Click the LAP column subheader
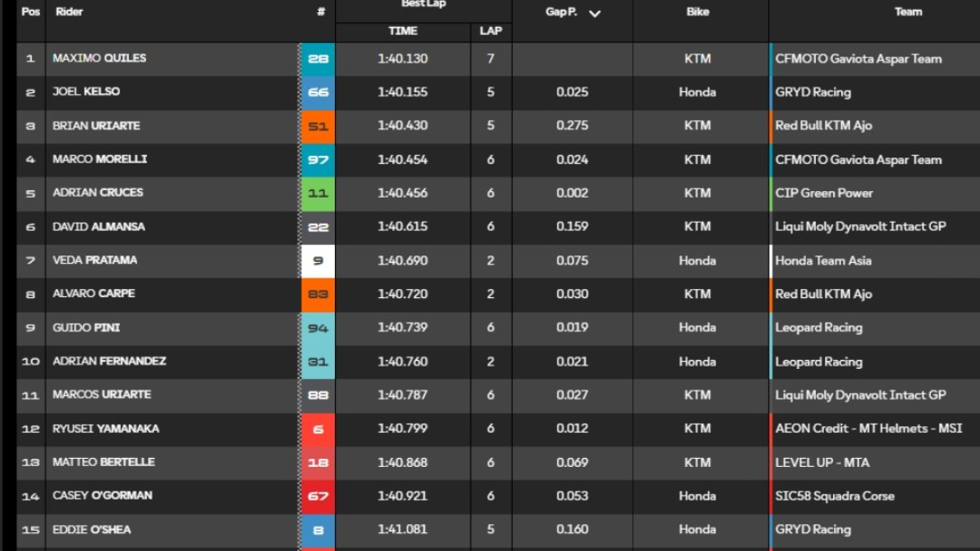Screen dimensions: 980x551 tap(491, 31)
